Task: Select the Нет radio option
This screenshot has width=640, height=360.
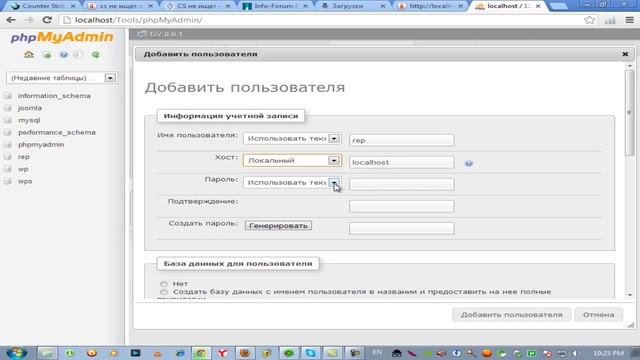Action: [164, 284]
